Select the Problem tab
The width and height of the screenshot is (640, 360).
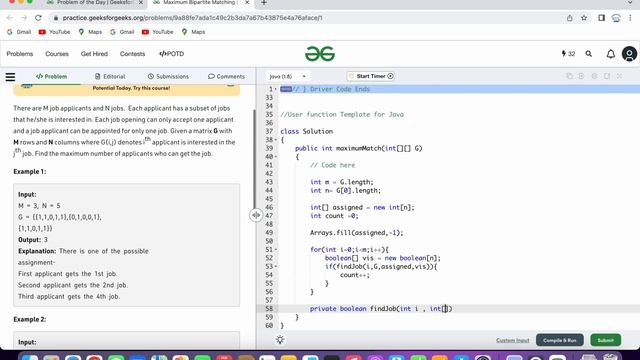[x=51, y=76]
